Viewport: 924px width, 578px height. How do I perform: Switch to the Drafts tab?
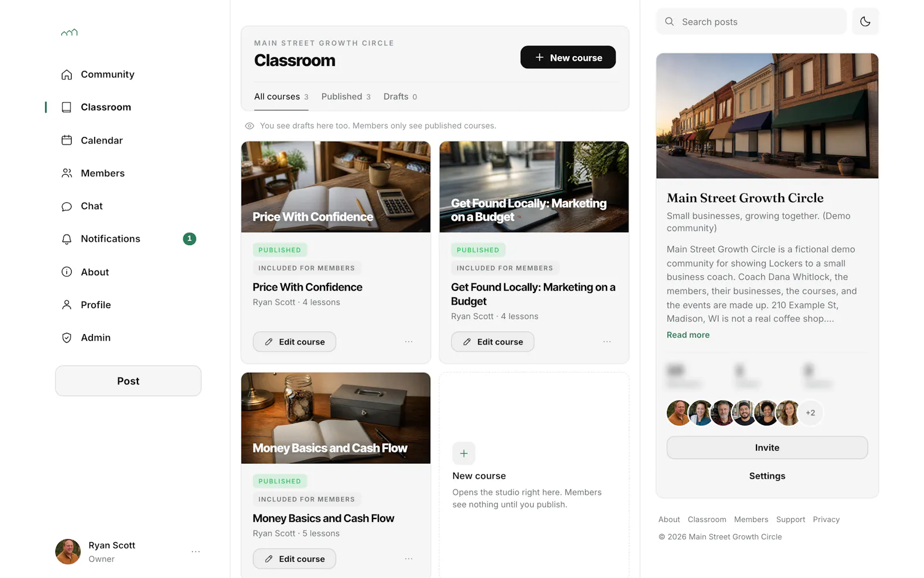point(400,97)
